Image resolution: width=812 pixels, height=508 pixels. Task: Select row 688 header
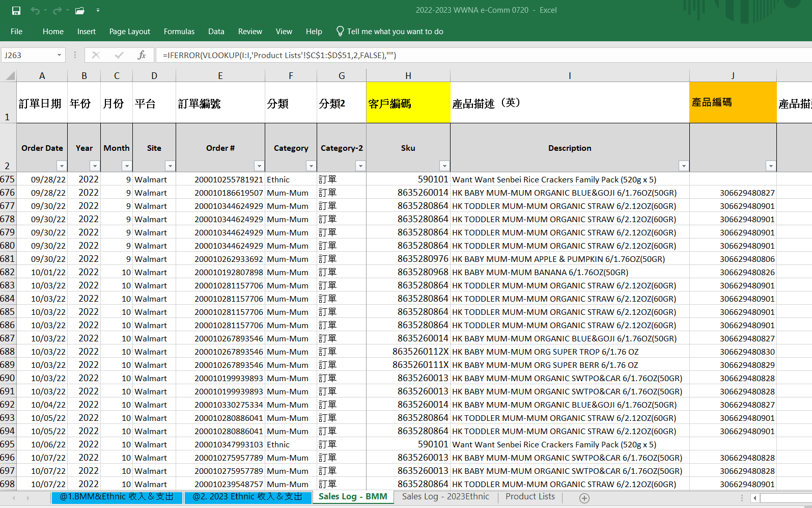click(x=8, y=352)
